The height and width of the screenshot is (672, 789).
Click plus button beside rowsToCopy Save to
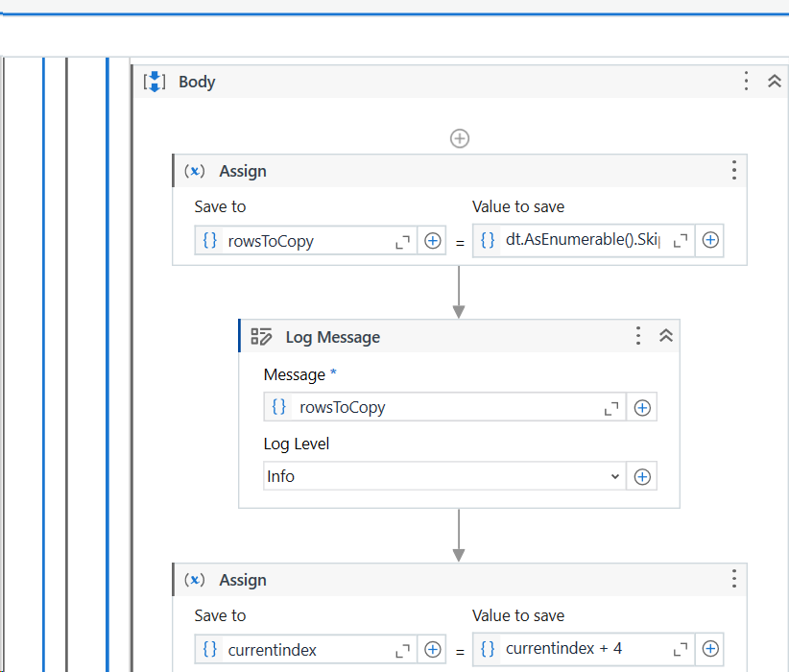pyautogui.click(x=432, y=241)
